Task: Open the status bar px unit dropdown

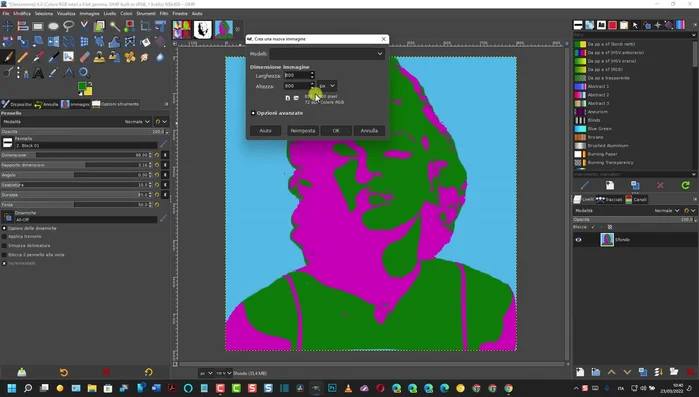Action: pyautogui.click(x=206, y=373)
